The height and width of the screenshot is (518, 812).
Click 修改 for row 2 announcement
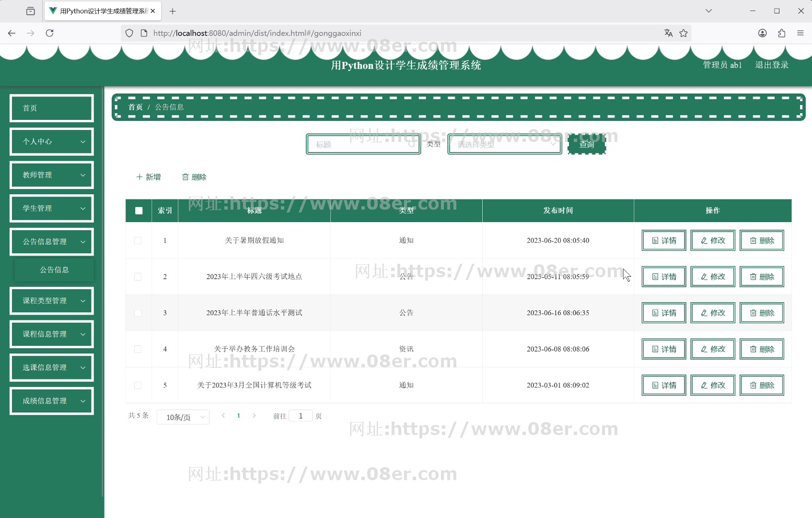(x=712, y=277)
